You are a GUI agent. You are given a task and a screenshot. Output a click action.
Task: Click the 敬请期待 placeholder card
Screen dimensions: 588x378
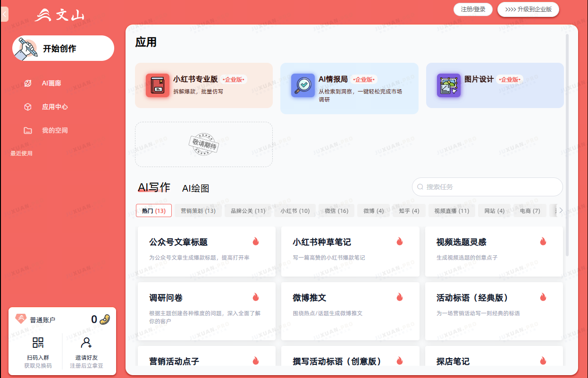204,144
